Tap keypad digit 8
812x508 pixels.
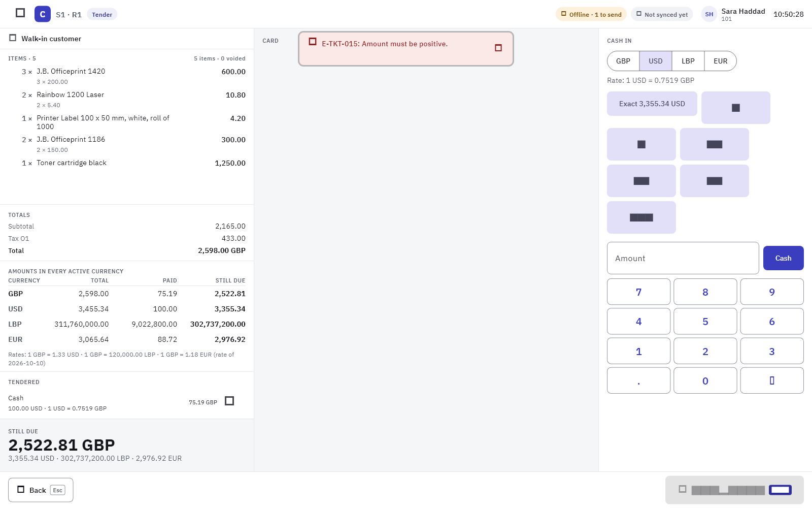705,292
